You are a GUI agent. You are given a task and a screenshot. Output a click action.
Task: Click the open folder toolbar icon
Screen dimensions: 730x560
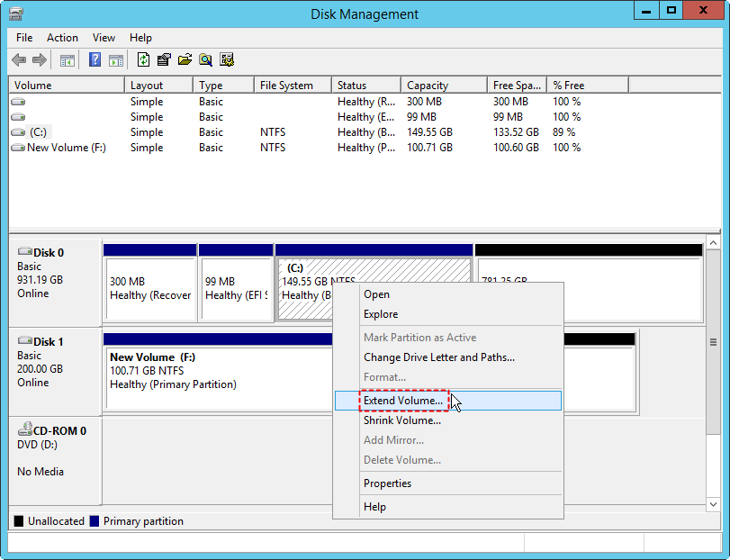185,60
